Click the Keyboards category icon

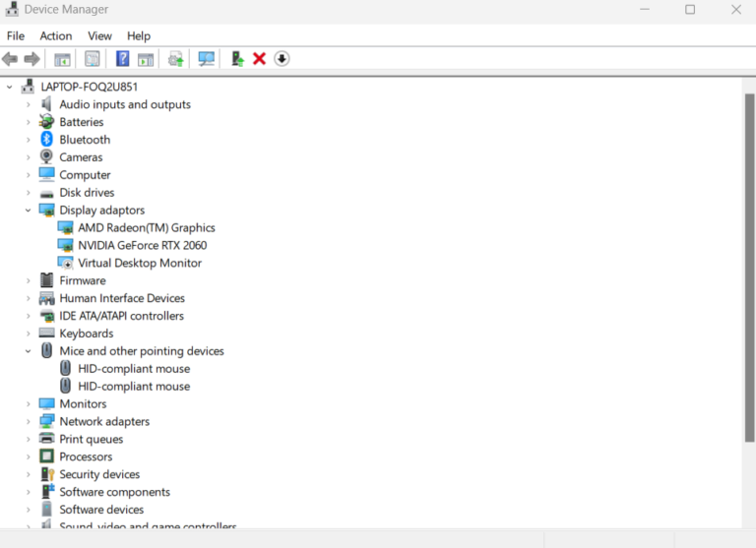tap(47, 333)
